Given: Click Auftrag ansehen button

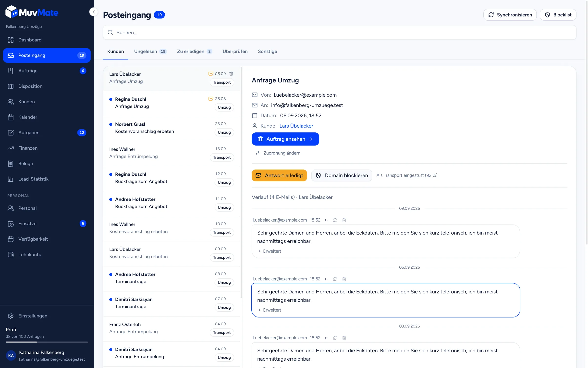Looking at the screenshot, I should (285, 139).
